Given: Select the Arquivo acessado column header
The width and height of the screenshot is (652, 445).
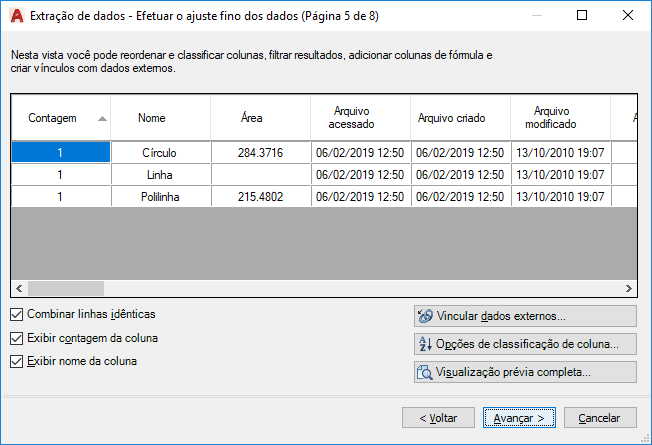Looking at the screenshot, I should (351, 118).
